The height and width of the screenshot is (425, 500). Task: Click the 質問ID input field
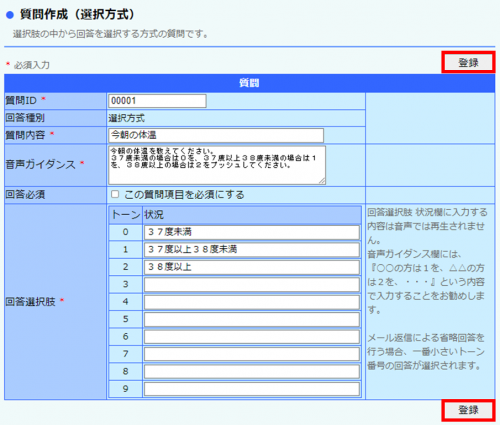[157, 101]
